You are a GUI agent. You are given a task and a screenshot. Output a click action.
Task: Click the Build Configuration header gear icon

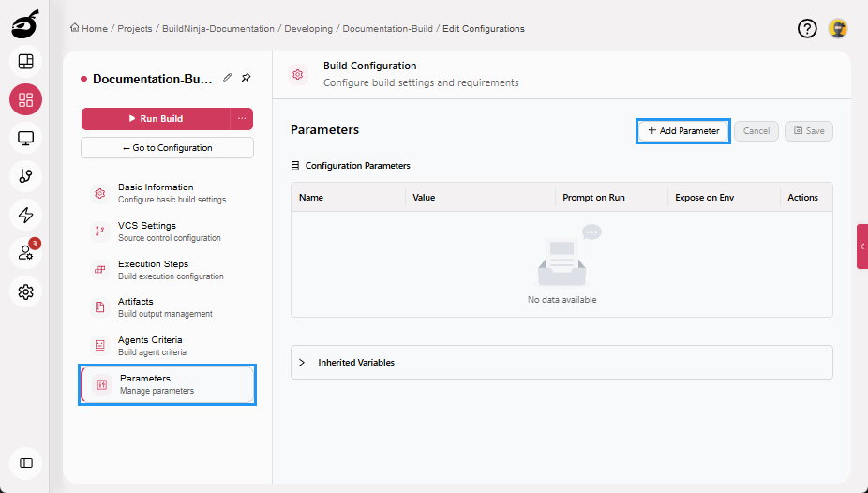[298, 74]
